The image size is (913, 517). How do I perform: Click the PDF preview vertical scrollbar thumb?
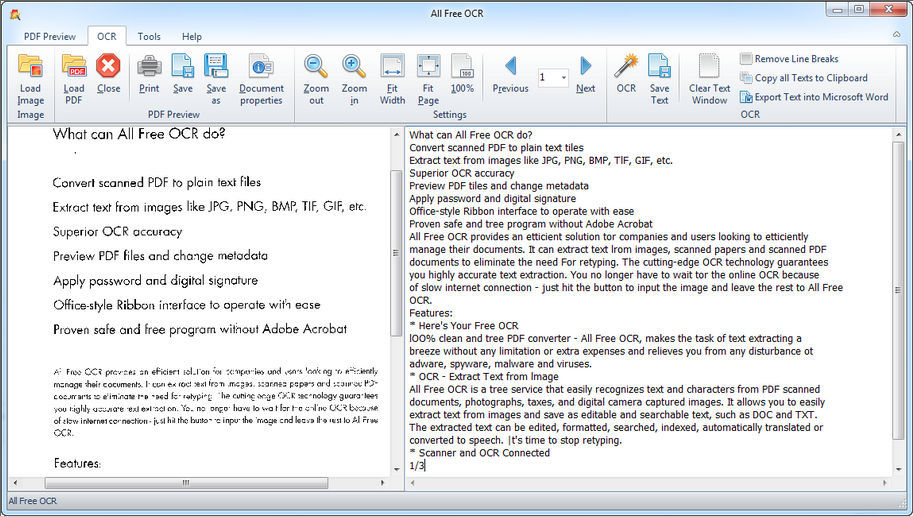click(x=397, y=253)
